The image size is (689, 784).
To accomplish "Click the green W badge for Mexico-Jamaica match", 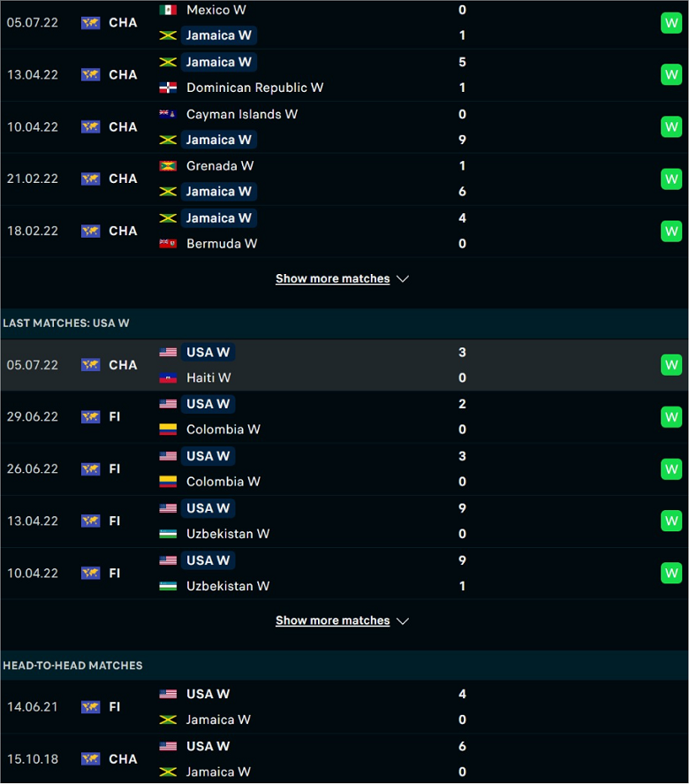I will [671, 23].
